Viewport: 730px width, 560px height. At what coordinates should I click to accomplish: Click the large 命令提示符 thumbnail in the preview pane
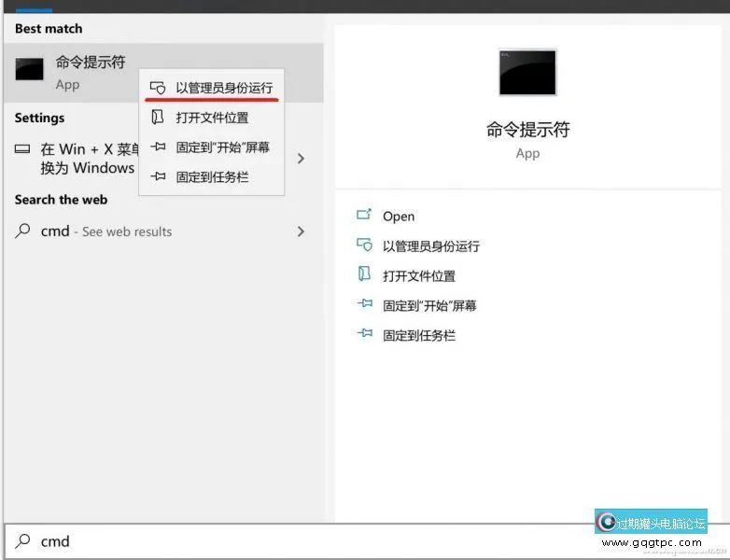point(527,72)
